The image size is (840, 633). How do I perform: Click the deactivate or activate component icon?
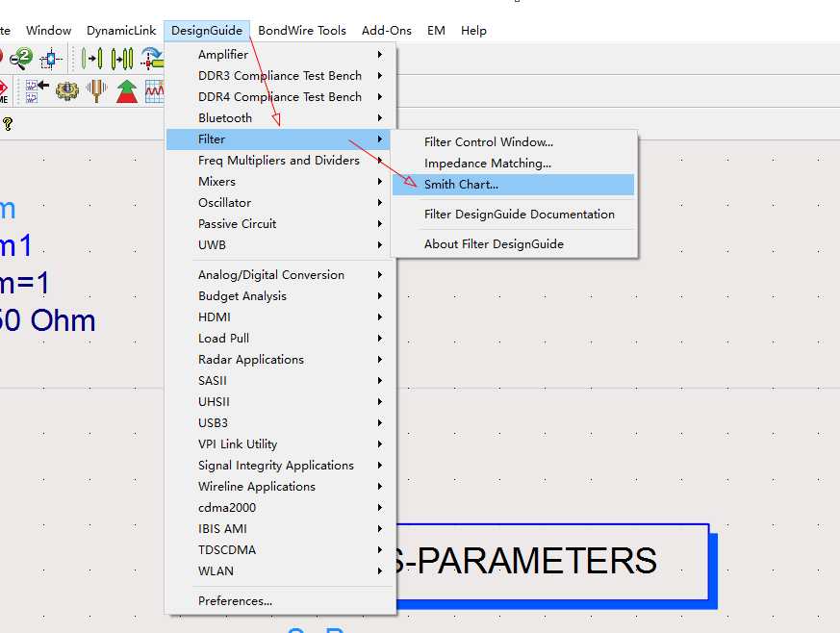tap(92, 59)
